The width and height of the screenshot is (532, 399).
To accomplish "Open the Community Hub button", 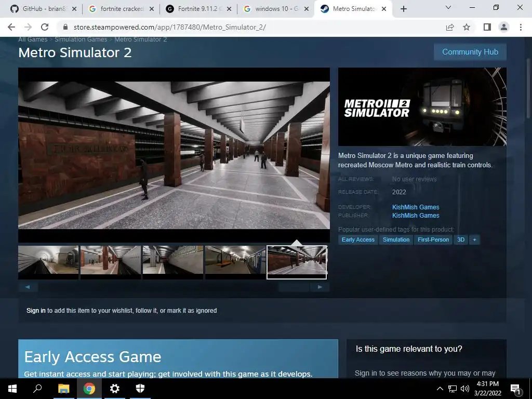I will 470,52.
